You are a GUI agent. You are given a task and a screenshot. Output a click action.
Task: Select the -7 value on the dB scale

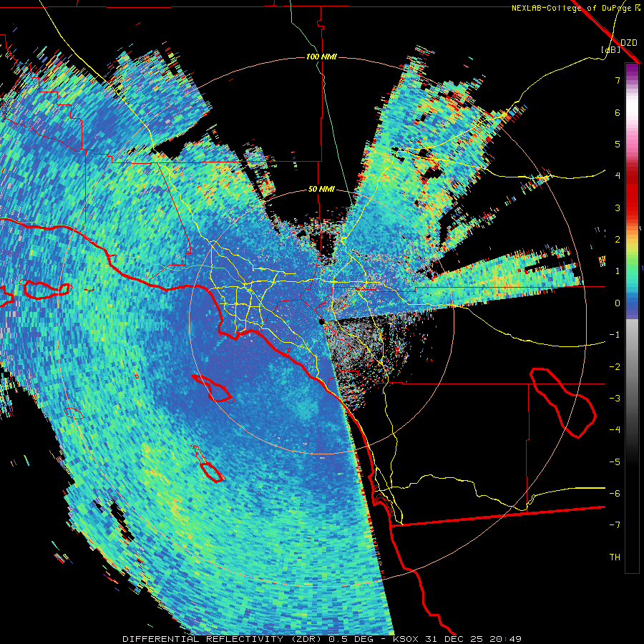(x=615, y=525)
